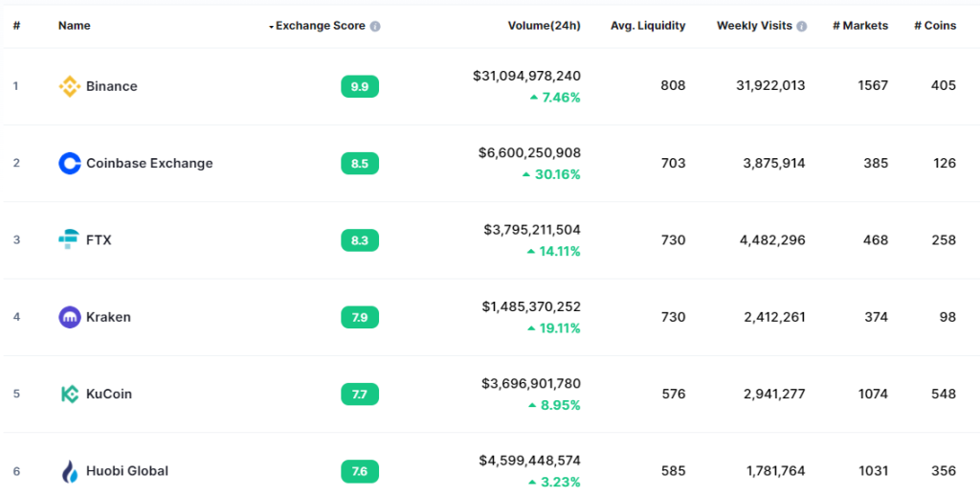
Task: Open the Huobi Global exchange link
Action: click(127, 471)
